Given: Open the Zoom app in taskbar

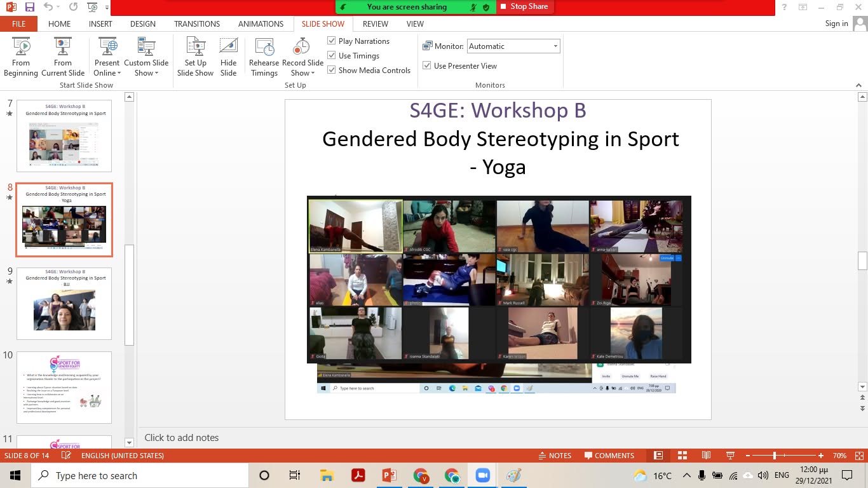Looking at the screenshot, I should (x=483, y=475).
